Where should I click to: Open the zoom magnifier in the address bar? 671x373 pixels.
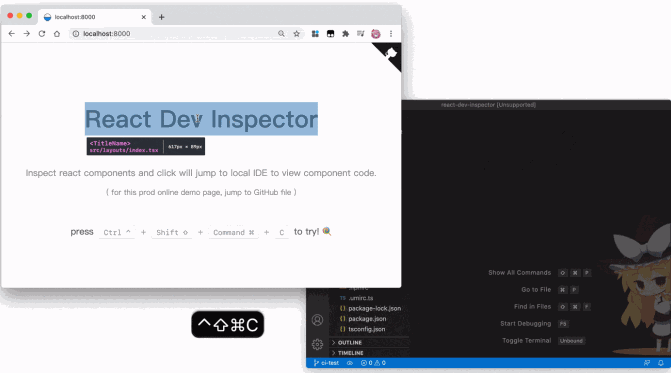pos(281,34)
